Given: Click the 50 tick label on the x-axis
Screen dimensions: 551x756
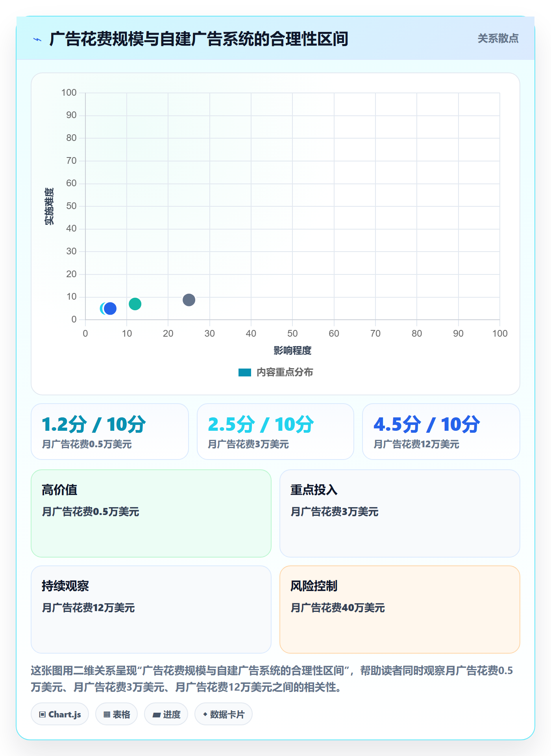Looking at the screenshot, I should point(292,334).
